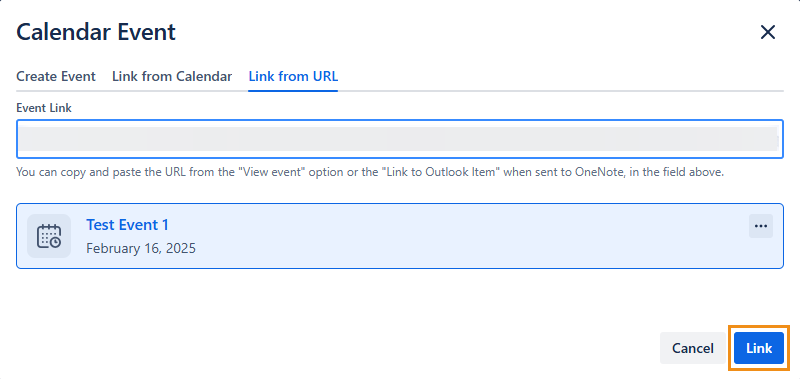
Task: Click the Cancel button
Action: [693, 348]
